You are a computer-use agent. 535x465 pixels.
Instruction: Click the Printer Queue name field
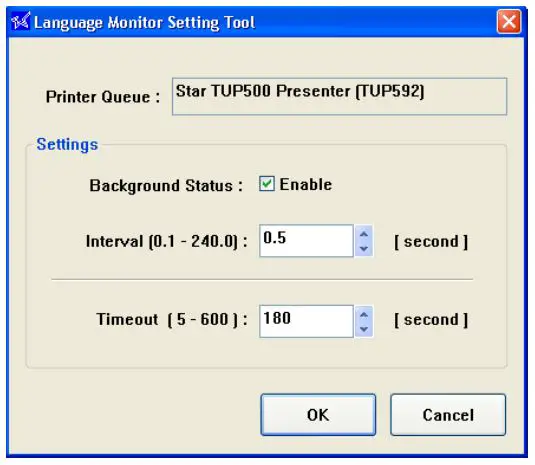(339, 97)
